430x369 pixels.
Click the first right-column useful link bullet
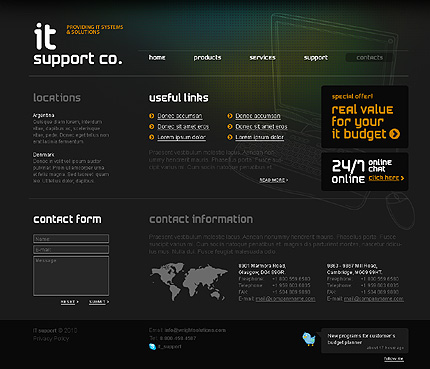click(230, 116)
